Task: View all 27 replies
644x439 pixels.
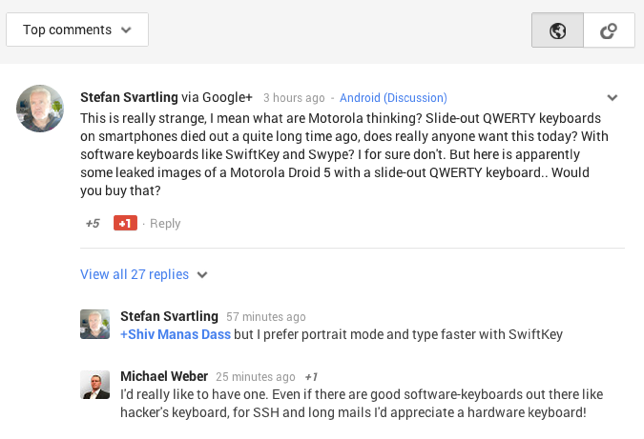Action: click(x=134, y=274)
